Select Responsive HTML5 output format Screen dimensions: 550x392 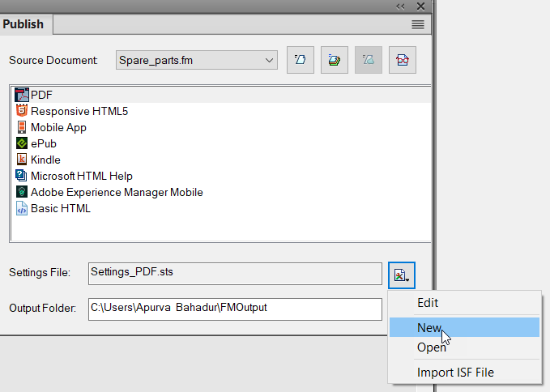coord(79,111)
